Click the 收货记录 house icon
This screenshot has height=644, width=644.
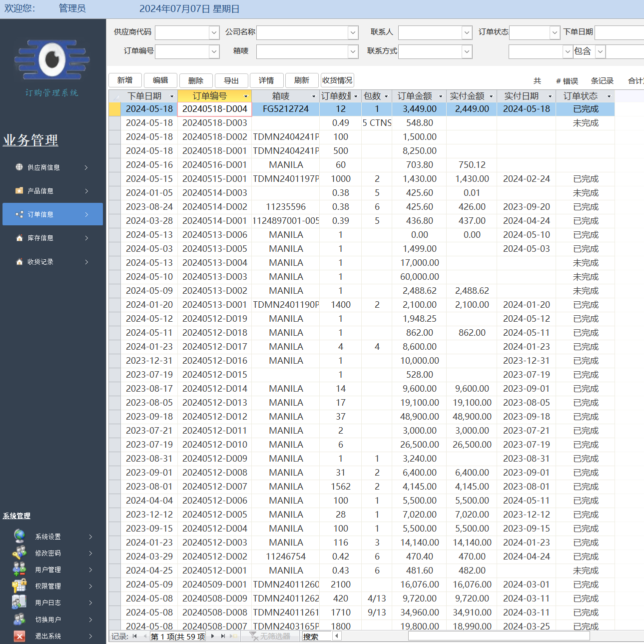(x=19, y=261)
